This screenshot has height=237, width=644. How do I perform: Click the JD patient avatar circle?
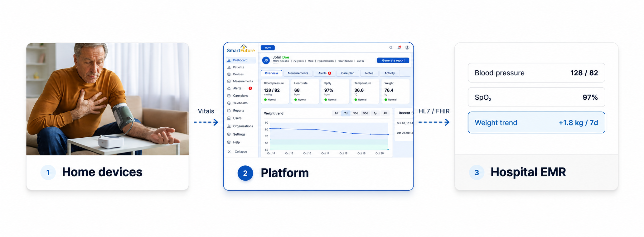pos(266,60)
